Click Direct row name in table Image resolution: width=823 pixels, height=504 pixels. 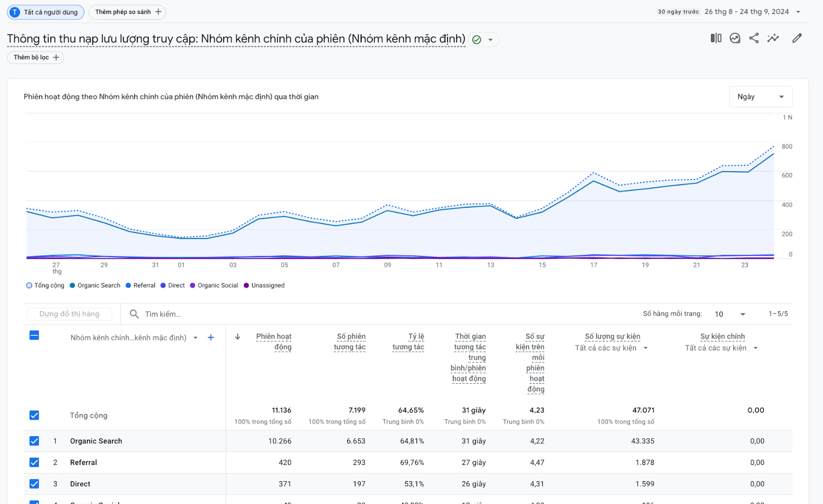pos(80,484)
